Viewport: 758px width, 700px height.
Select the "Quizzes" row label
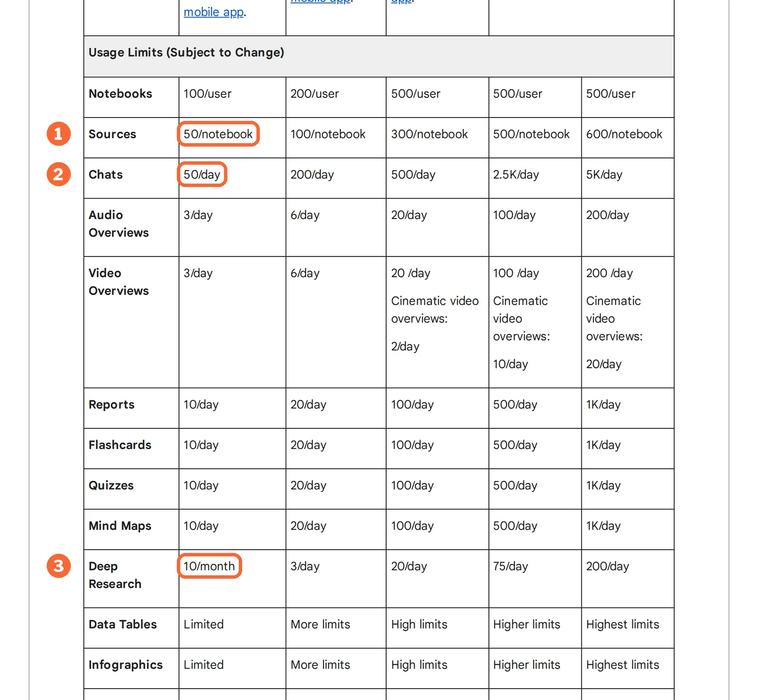(111, 485)
